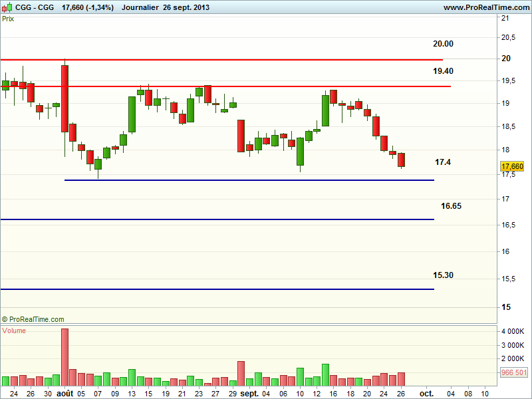Click the © ProRealTime.com copyright text

33,319
